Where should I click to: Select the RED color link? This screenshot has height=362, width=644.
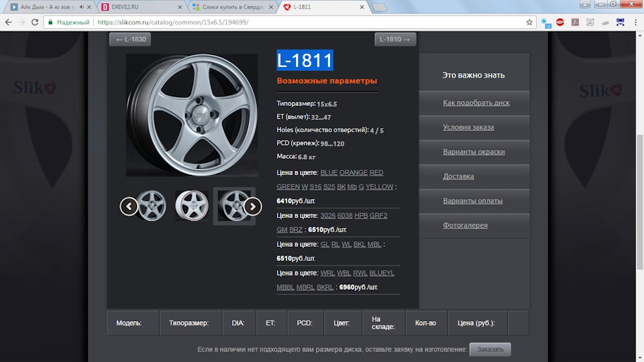[x=376, y=173]
